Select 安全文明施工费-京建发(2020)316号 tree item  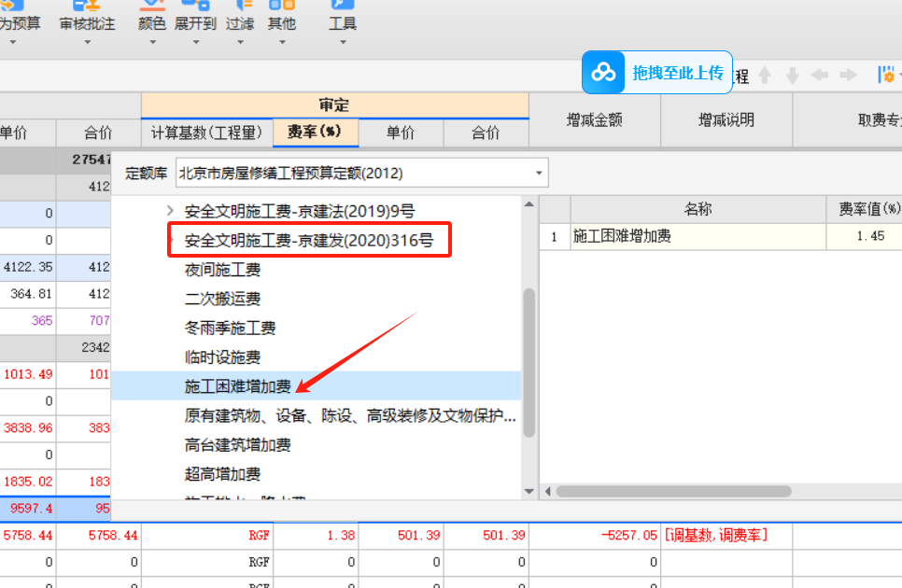[x=309, y=240]
